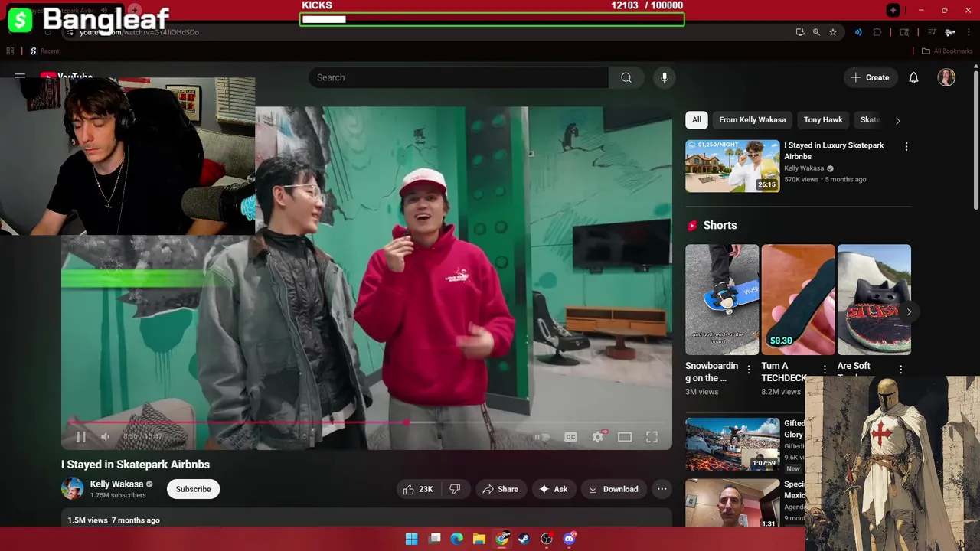Open the 'Are Soft' short thumbnail
980x551 pixels.
point(874,299)
